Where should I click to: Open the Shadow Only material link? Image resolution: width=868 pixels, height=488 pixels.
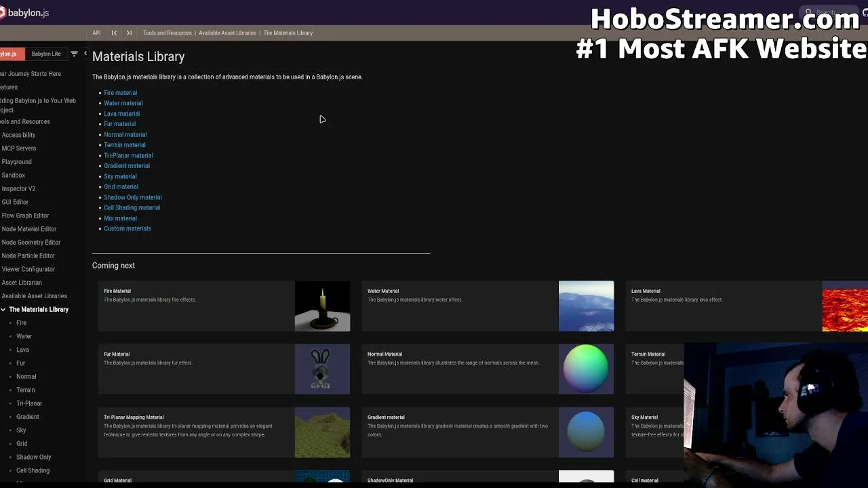(x=132, y=198)
